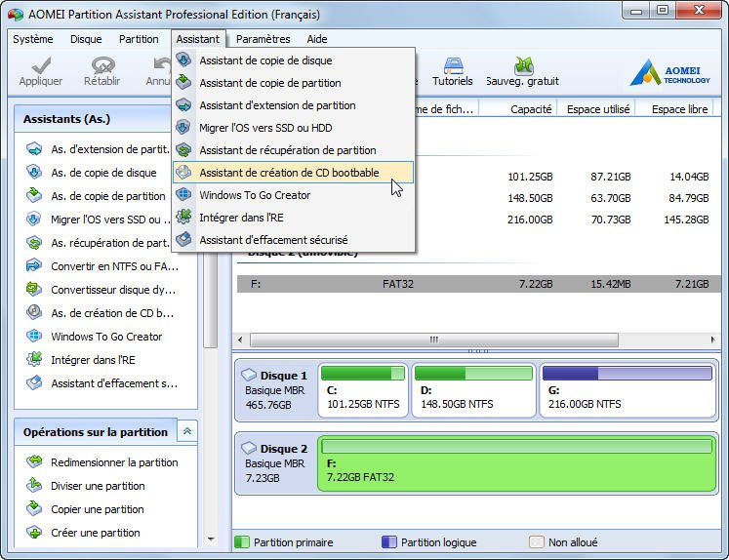Click the Non alloué legend swatch
Screen dimensions: 729x560
pos(537,541)
